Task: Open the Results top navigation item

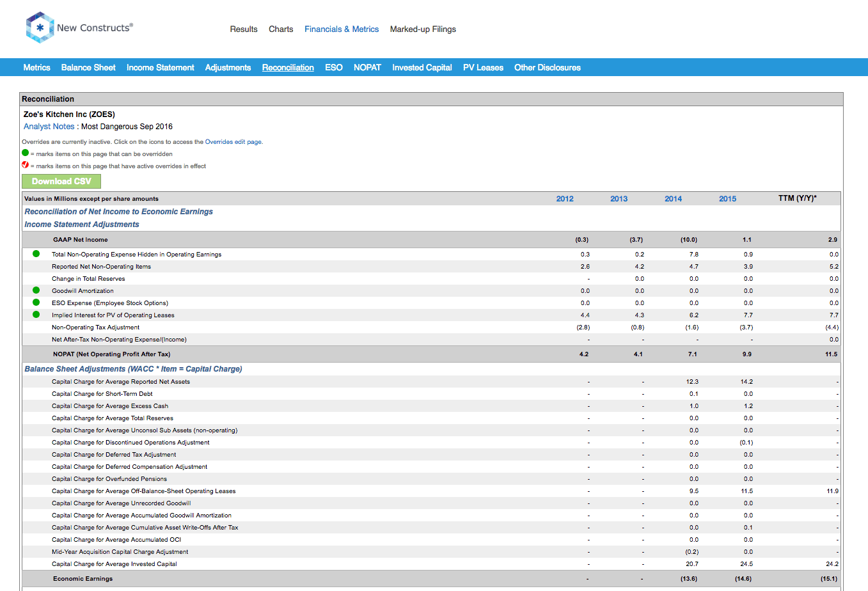Action: click(x=244, y=29)
